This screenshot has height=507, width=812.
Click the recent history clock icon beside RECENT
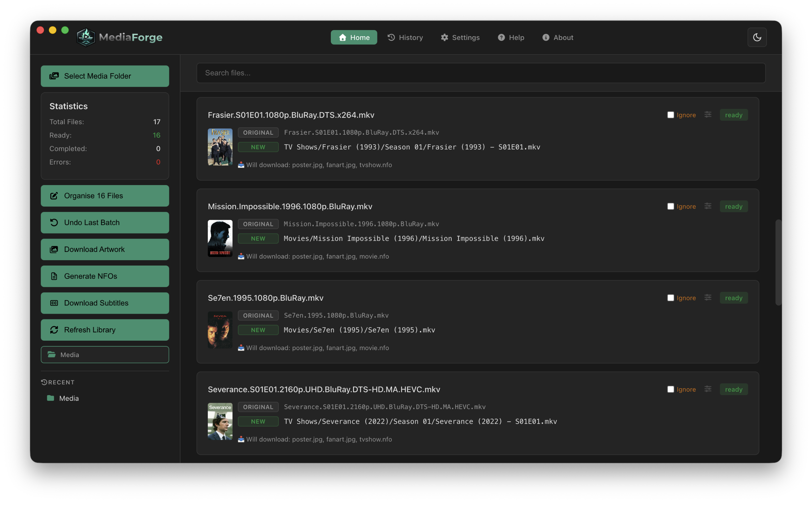click(44, 382)
